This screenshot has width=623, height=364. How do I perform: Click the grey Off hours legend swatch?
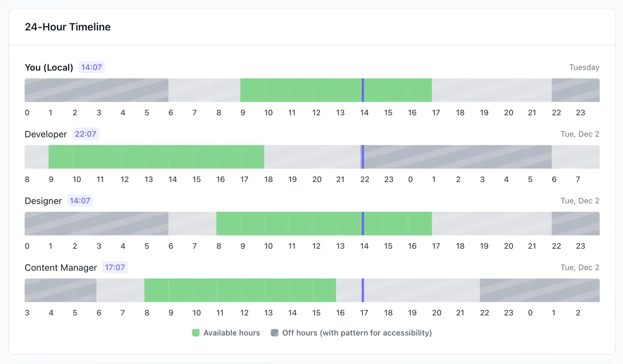coord(275,333)
